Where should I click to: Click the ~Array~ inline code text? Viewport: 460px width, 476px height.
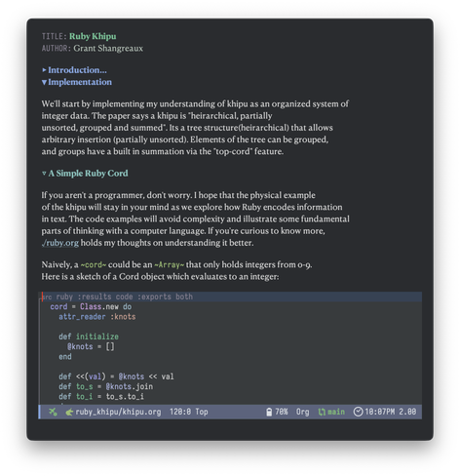pos(170,265)
